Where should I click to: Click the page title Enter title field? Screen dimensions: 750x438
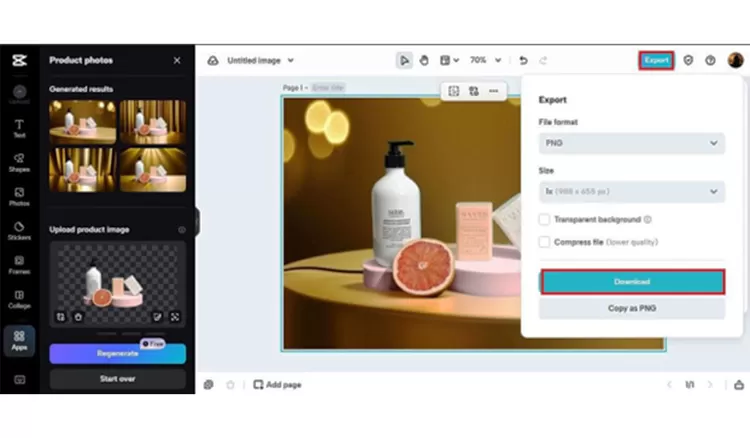coord(328,88)
